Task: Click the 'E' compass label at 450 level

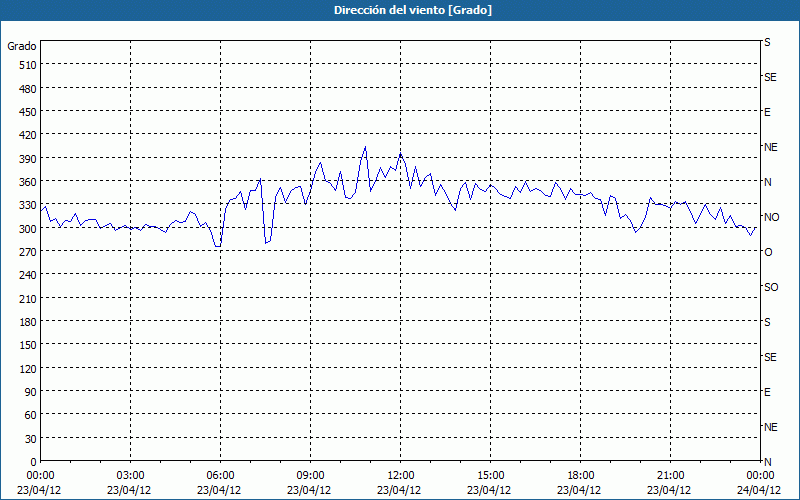Action: coord(767,112)
